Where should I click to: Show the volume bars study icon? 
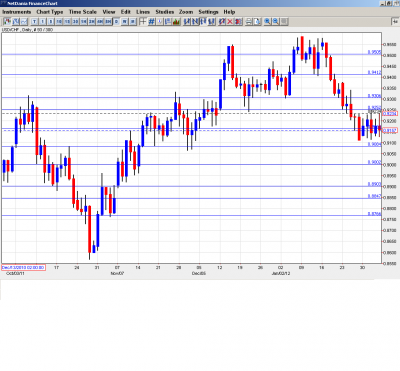coord(176,22)
